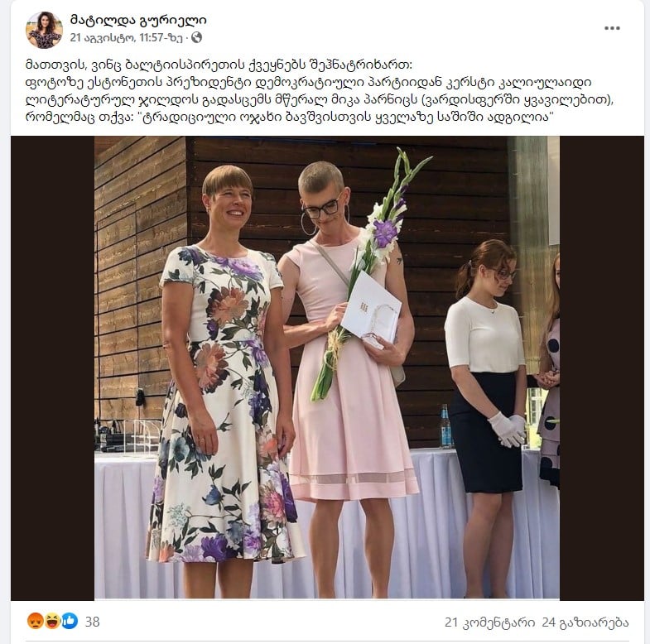This screenshot has height=644, width=650.
Task: Click the author's profile picture avatar
Action: [x=45, y=30]
